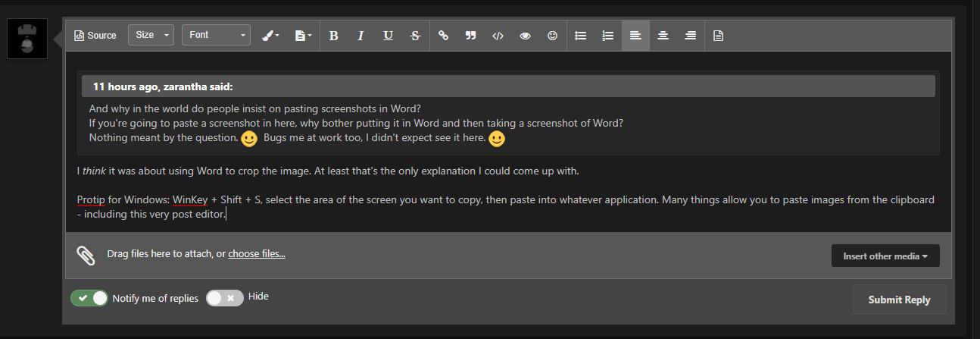Open the text color brush dropdown
The image size is (980, 339).
tap(270, 36)
